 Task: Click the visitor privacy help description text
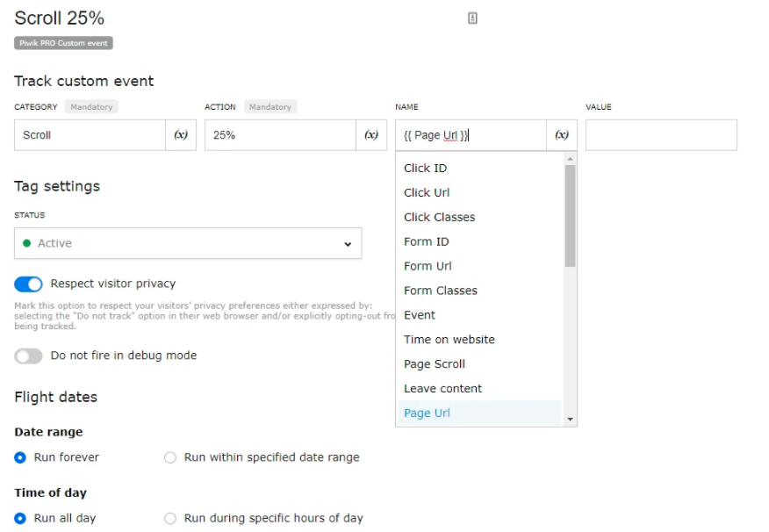click(x=205, y=316)
